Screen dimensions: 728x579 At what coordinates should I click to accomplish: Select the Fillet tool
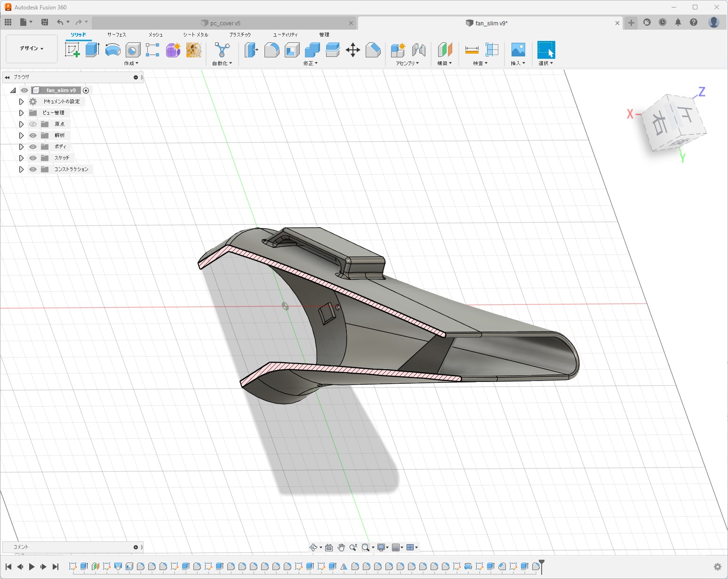pyautogui.click(x=272, y=50)
